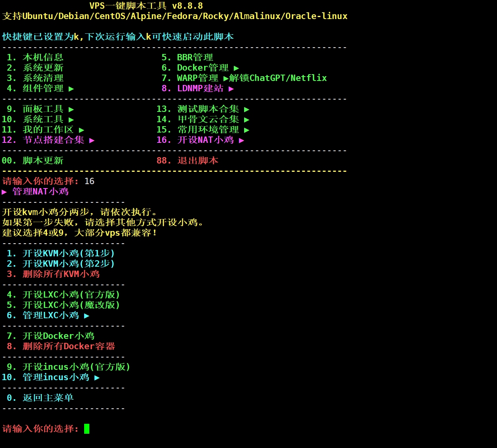This screenshot has height=448, width=497.
Task: Click the arrow after 节点搭建合集
Action: pyautogui.click(x=92, y=140)
